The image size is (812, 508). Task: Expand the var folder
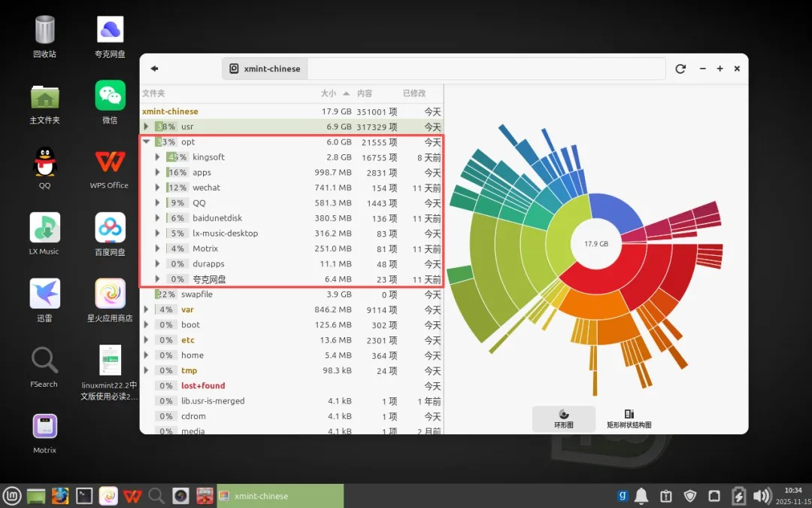pos(147,309)
